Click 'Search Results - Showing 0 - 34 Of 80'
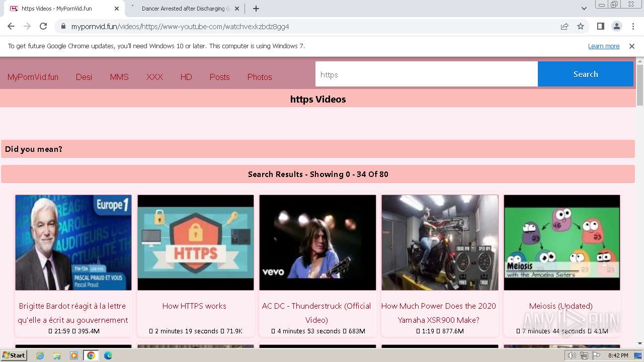This screenshot has height=362, width=644. (318, 174)
